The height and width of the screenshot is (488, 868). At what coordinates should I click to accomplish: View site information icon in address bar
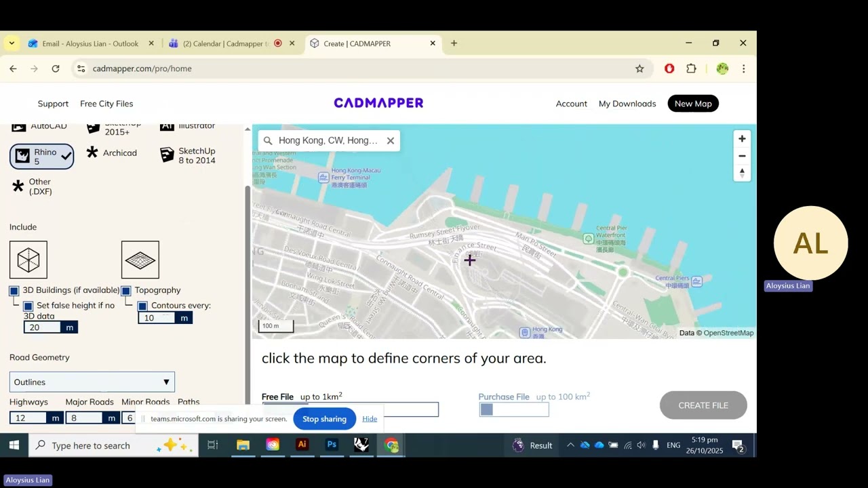coord(81,68)
